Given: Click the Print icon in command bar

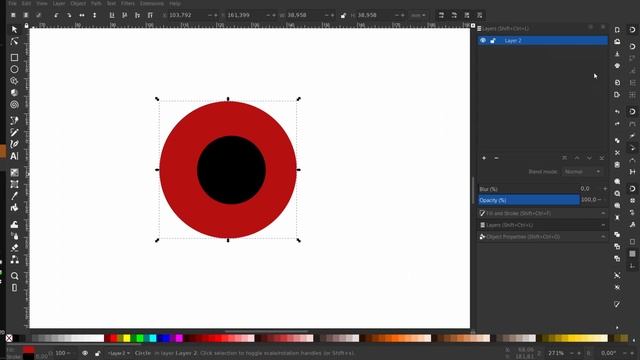Looking at the screenshot, I should pyautogui.click(x=617, y=66).
